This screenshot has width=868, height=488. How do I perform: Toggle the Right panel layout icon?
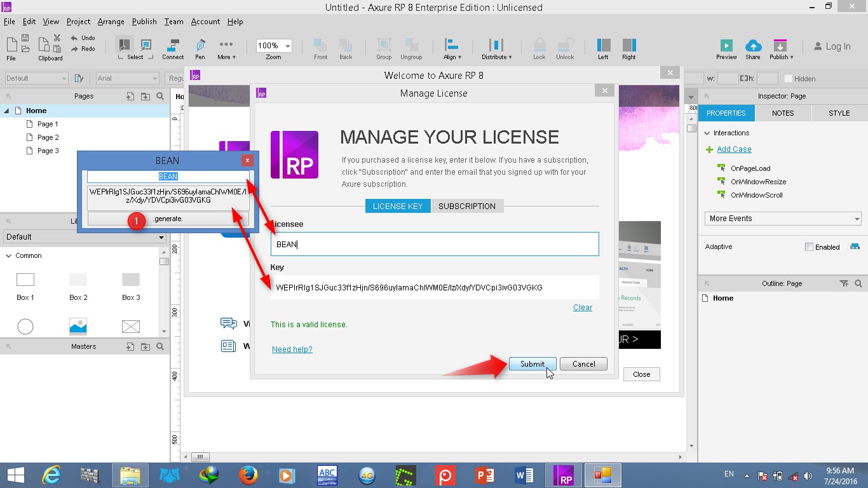click(x=629, y=45)
